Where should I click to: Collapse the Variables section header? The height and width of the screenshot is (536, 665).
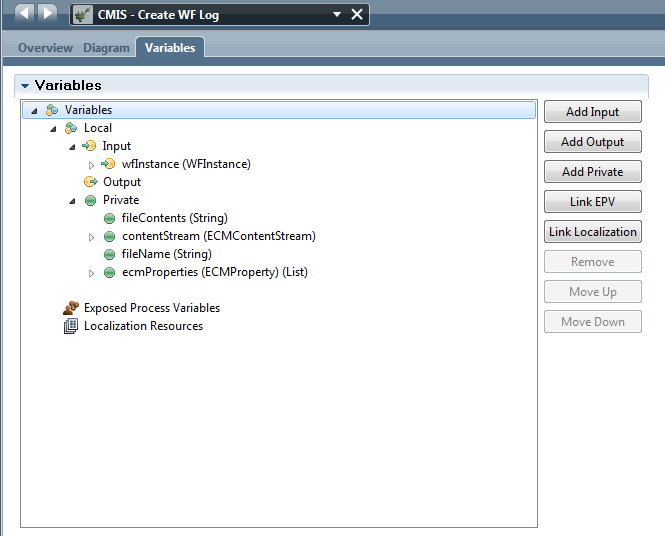25,86
